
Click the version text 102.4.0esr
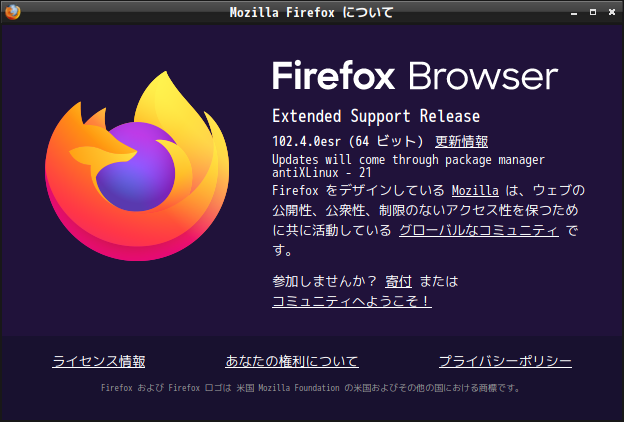(306, 141)
